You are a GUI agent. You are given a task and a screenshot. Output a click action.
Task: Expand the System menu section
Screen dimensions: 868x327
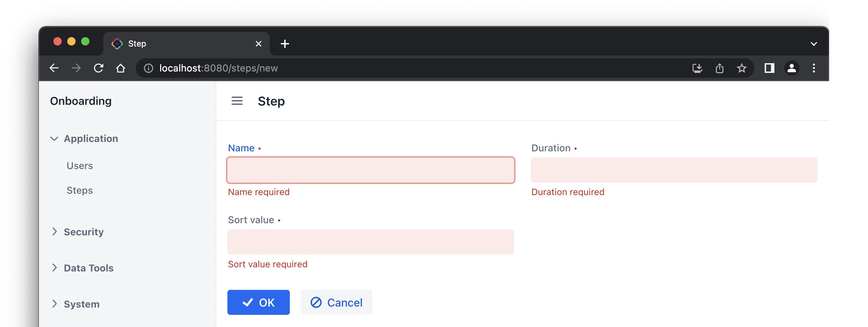click(81, 304)
